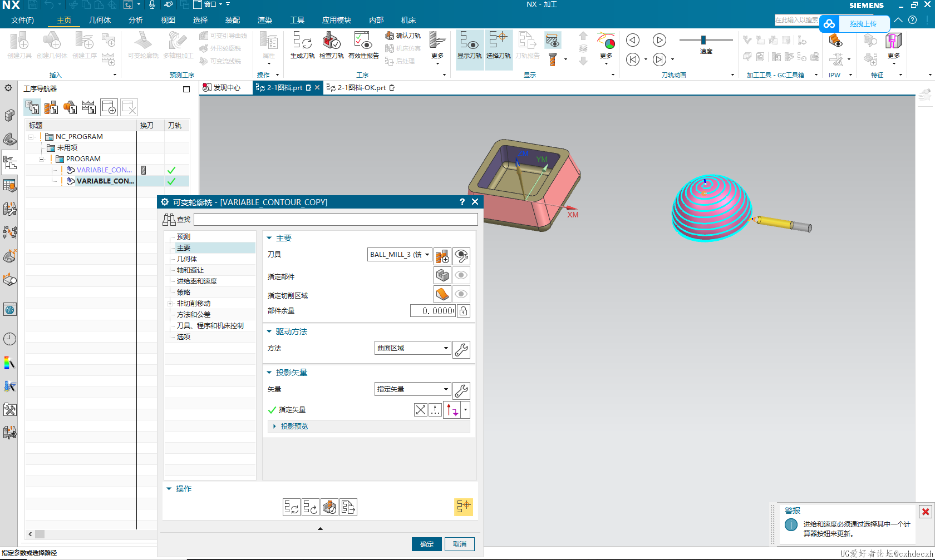
Task: Open the Analysis (分析) ribbon tab
Action: (136, 20)
